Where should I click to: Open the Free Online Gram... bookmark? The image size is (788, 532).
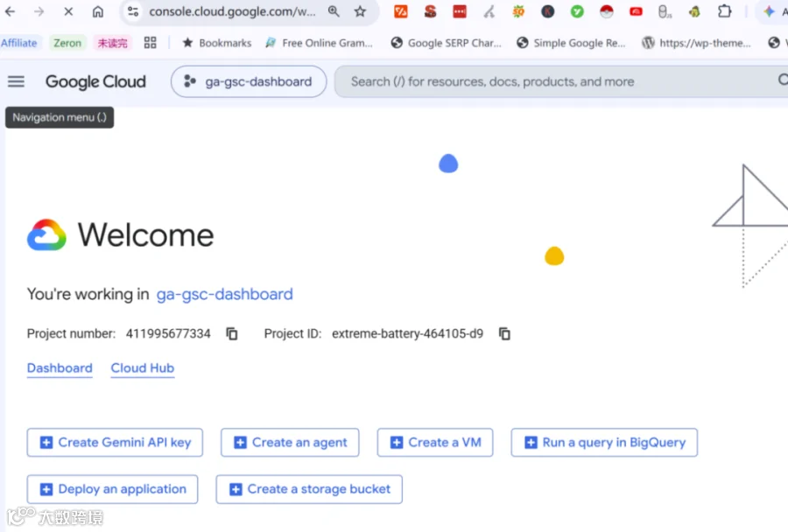pos(319,43)
